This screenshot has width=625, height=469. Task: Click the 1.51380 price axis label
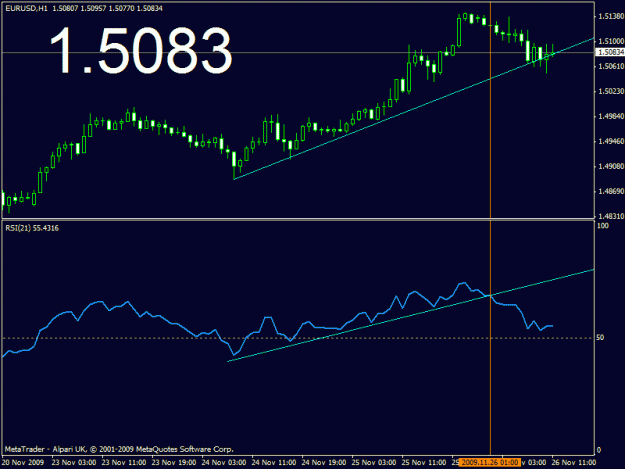coord(610,16)
